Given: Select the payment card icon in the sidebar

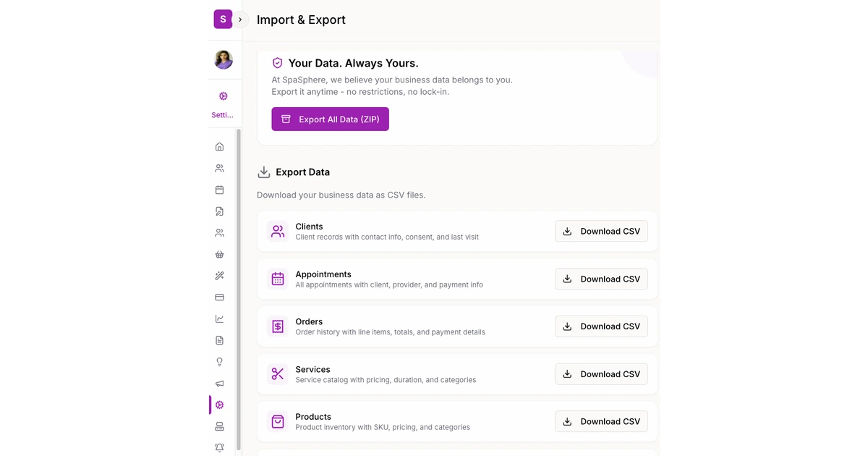Looking at the screenshot, I should (x=219, y=297).
